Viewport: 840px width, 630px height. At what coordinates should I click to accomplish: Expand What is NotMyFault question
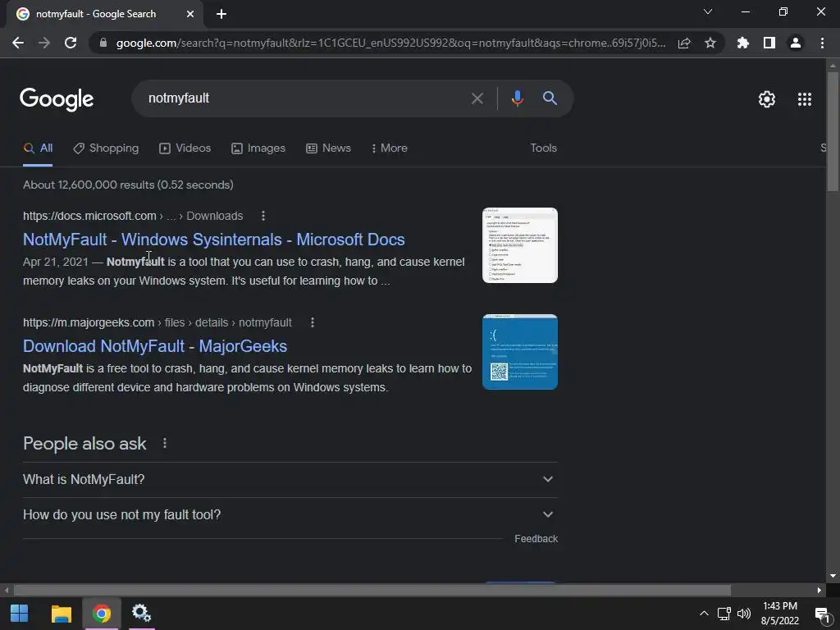coord(290,479)
